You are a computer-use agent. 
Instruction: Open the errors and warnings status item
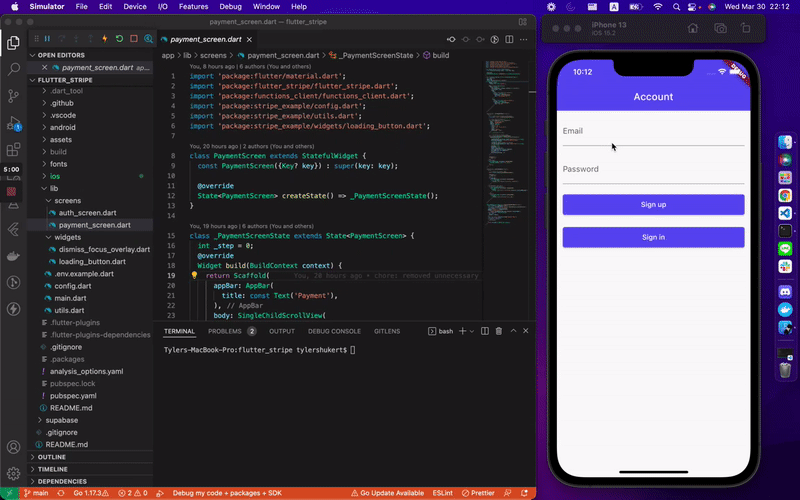tap(133, 493)
